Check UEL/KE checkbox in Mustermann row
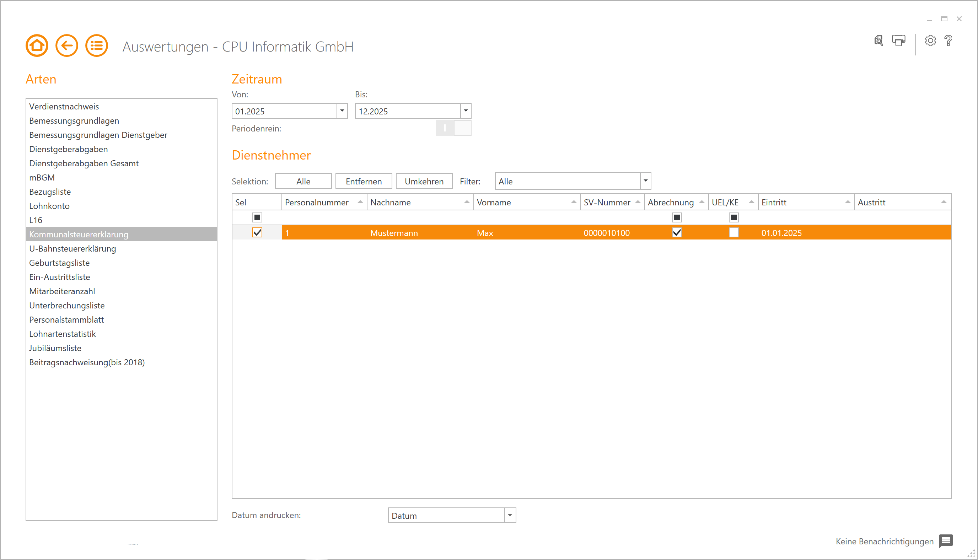Viewport: 978px width, 560px height. pos(733,233)
